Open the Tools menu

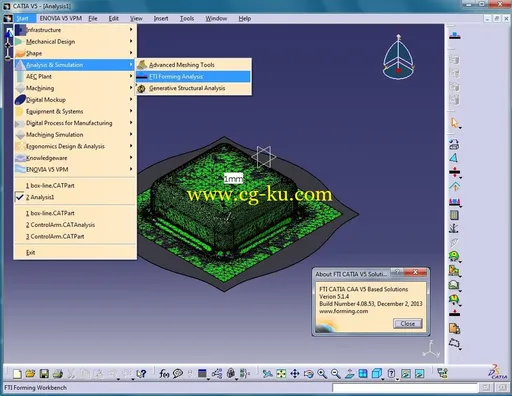187,18
